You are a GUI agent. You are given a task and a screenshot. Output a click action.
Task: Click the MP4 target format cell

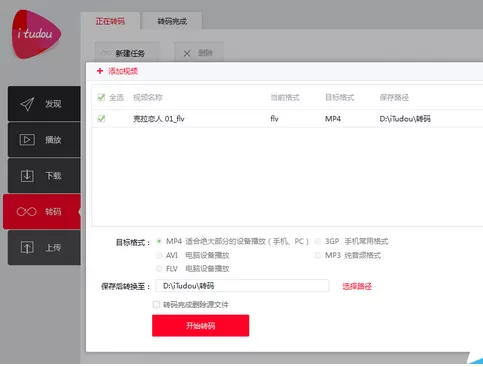click(x=333, y=119)
